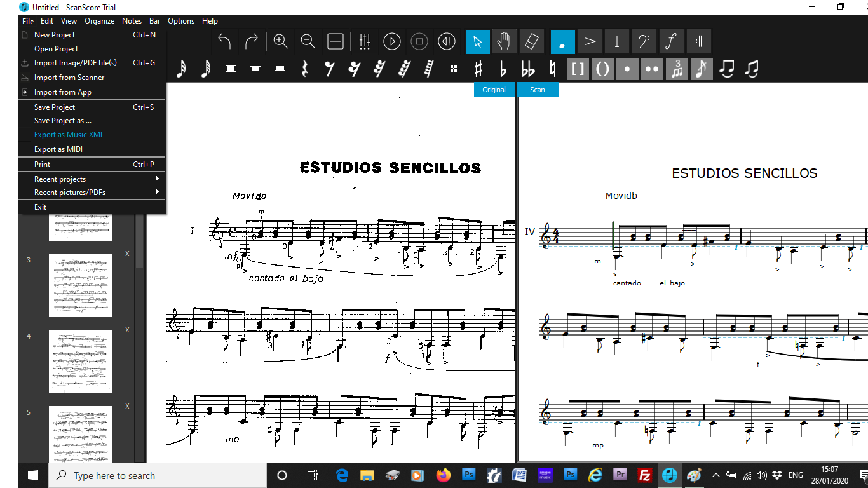Redo the action with the toolbar arrow
Image resolution: width=868 pixels, height=488 pixels.
(x=252, y=42)
